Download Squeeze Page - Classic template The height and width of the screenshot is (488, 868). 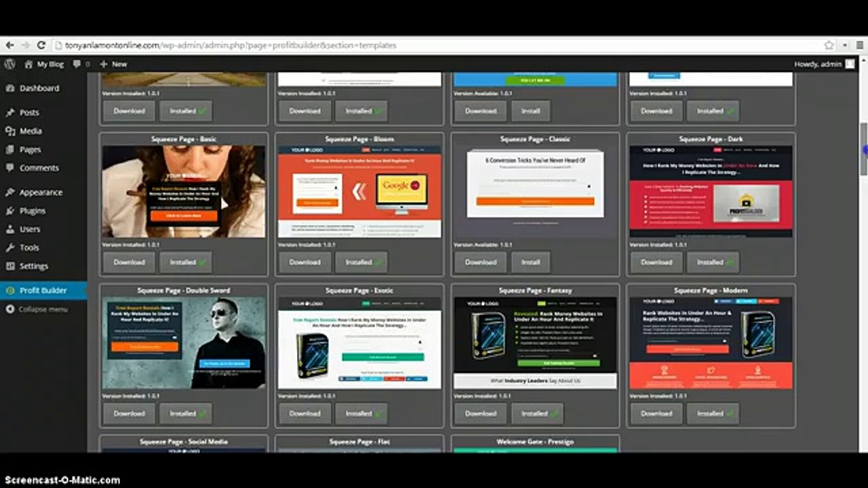(480, 262)
